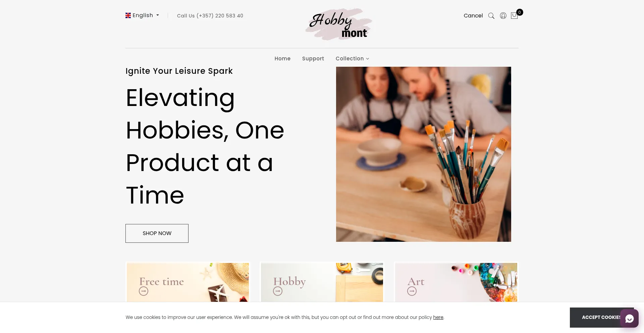Click the Free time arrow circle
The width and height of the screenshot is (644, 333).
(x=144, y=291)
